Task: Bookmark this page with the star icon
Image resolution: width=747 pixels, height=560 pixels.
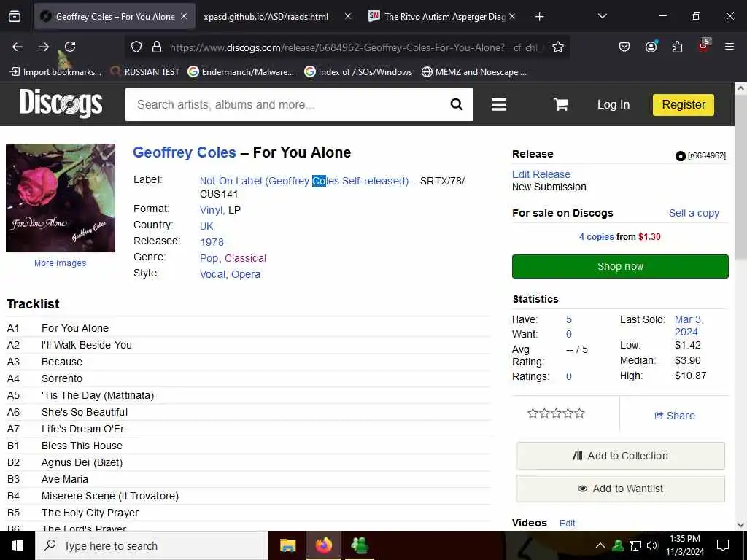Action: click(x=558, y=47)
